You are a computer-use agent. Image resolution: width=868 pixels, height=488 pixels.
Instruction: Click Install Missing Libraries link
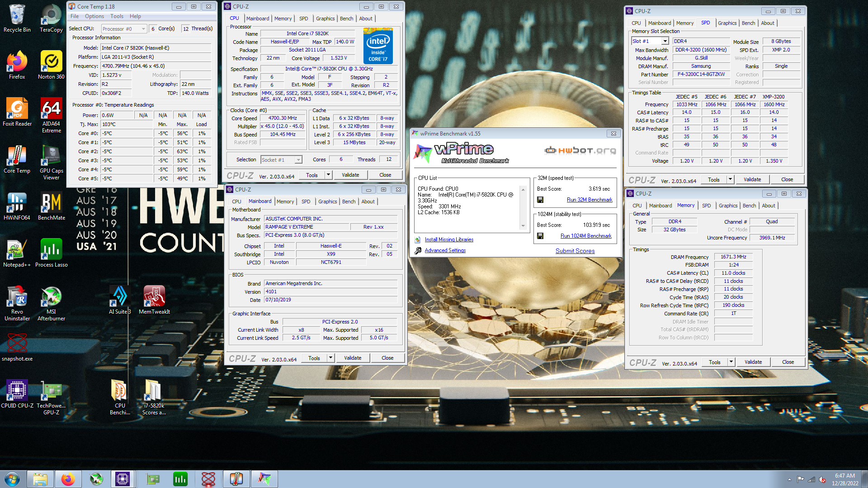(449, 239)
